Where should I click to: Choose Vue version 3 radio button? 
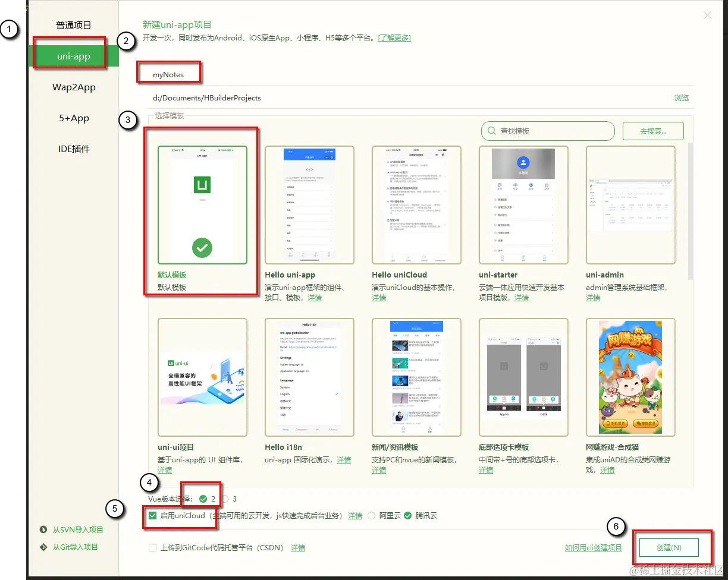(225, 499)
